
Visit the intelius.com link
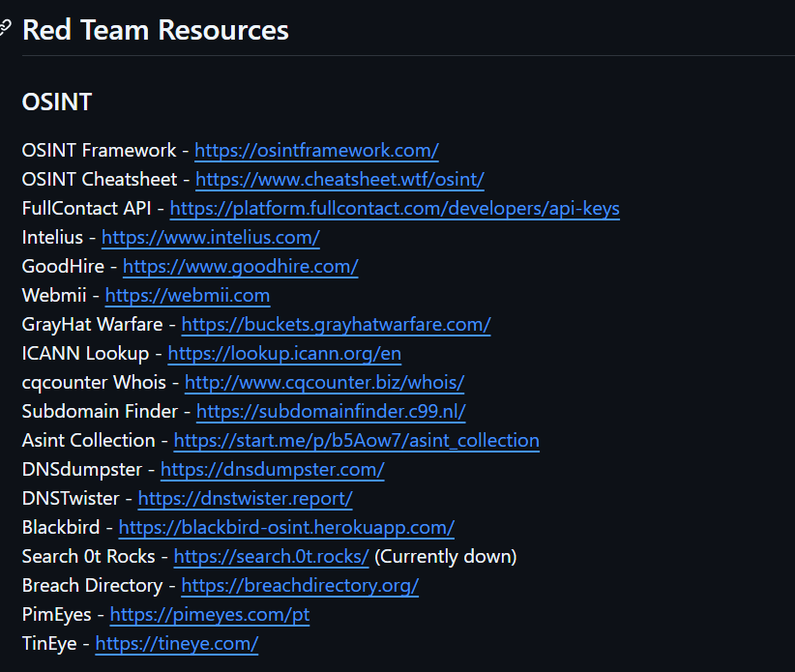pyautogui.click(x=211, y=237)
